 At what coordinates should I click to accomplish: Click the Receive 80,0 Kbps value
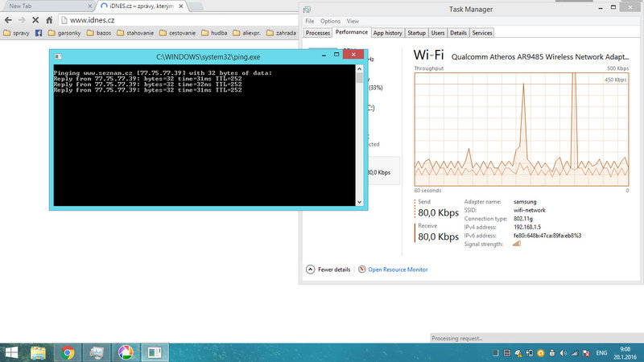pyautogui.click(x=438, y=237)
